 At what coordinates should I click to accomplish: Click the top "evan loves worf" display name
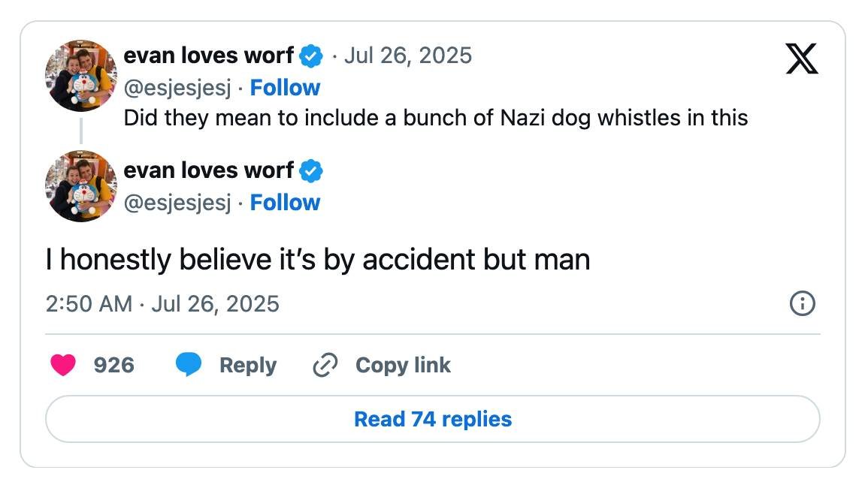tap(208, 56)
